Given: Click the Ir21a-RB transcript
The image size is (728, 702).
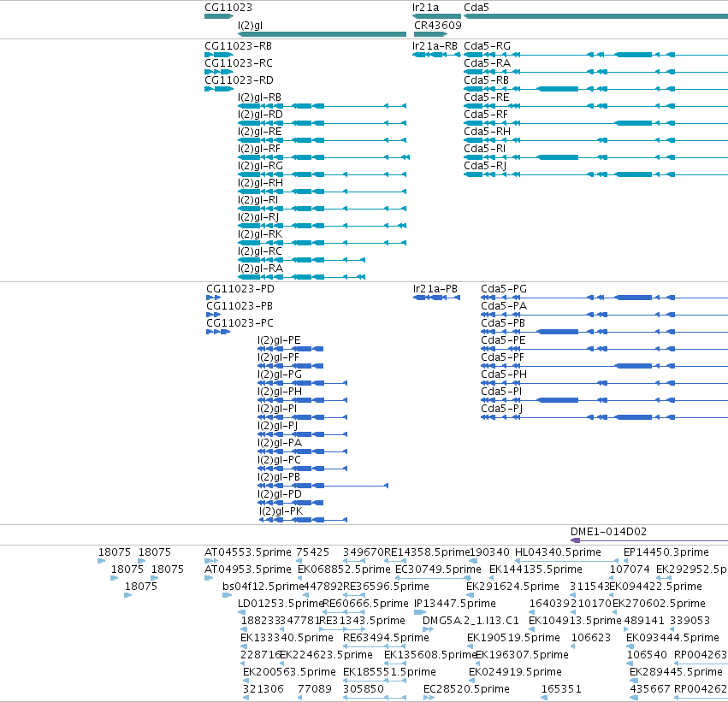Looking at the screenshot, I should (x=436, y=55).
